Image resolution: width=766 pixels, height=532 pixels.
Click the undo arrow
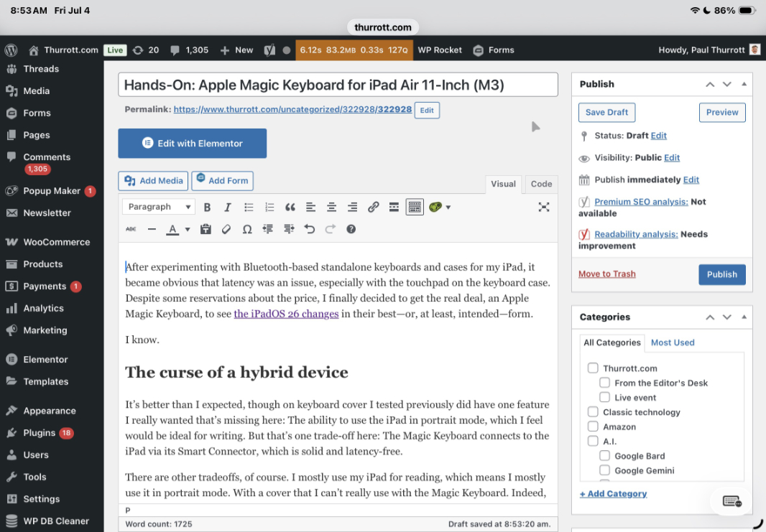coord(310,229)
